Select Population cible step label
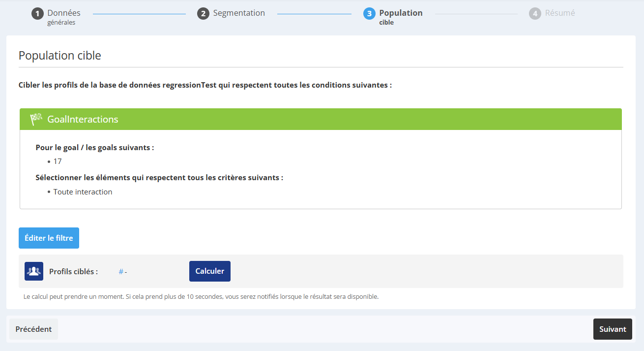The width and height of the screenshot is (644, 351). tap(401, 17)
